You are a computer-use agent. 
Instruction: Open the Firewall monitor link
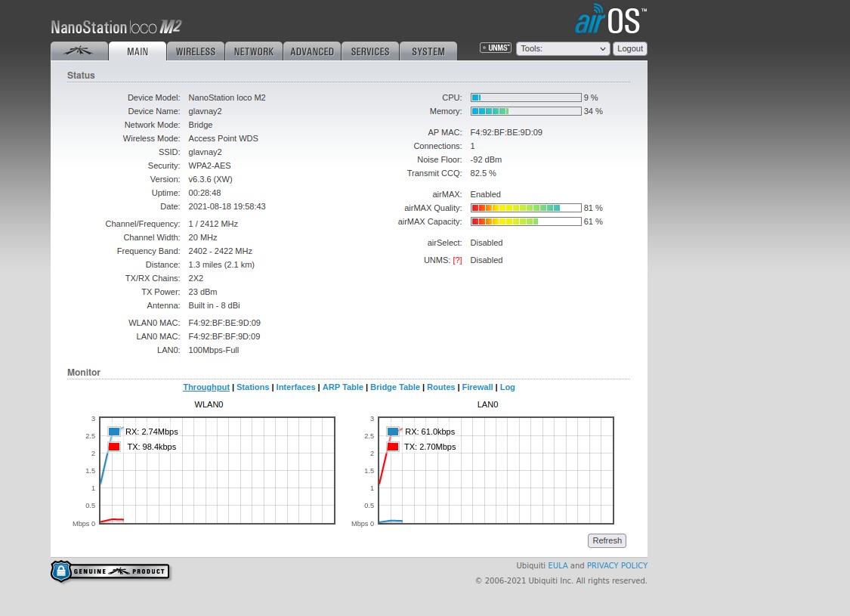pyautogui.click(x=477, y=387)
